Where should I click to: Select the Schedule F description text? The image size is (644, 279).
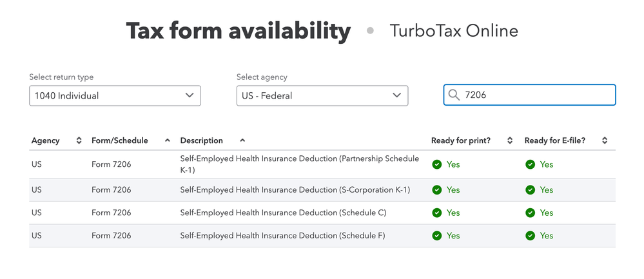pyautogui.click(x=282, y=236)
